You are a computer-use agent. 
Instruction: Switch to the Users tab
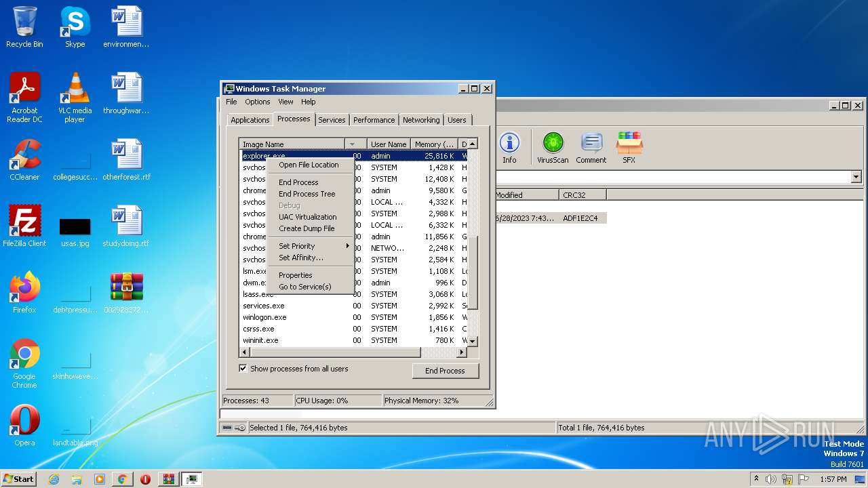457,120
